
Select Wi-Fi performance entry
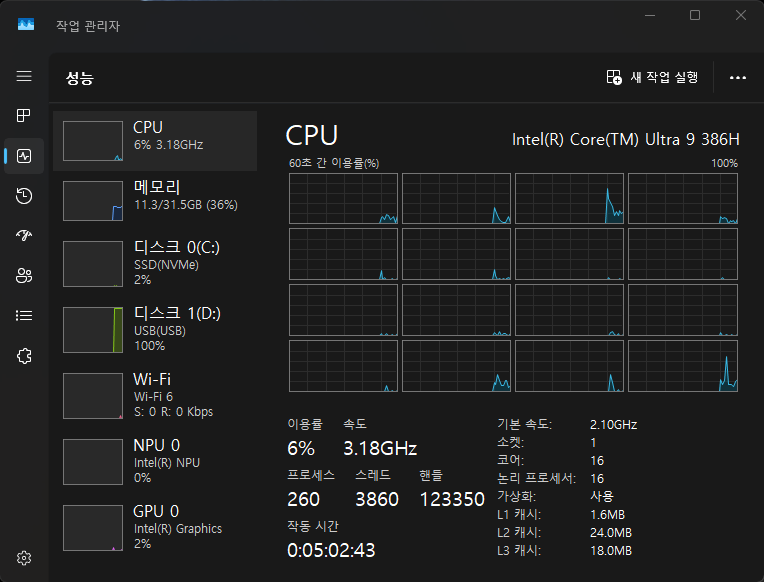pos(155,396)
